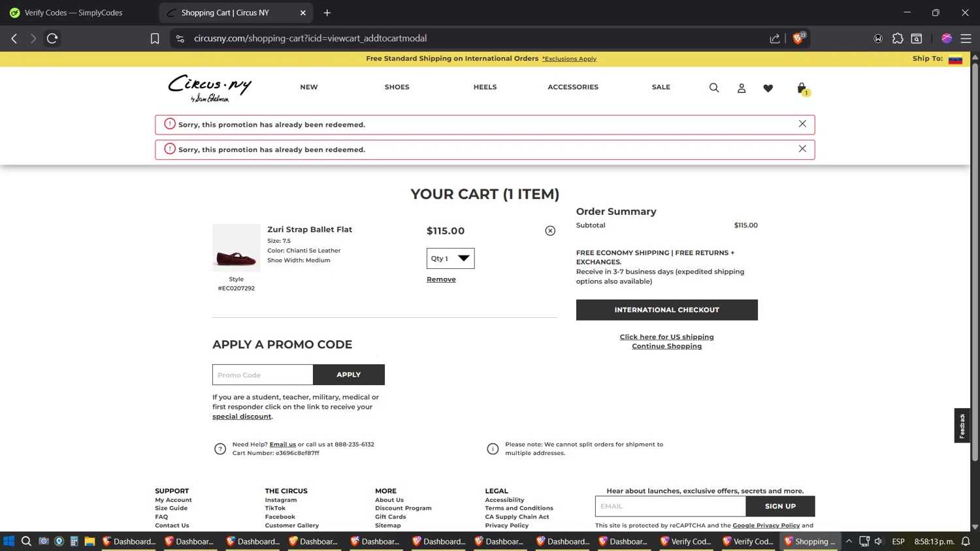Click the help question mark icon
Viewport: 980px width, 551px height.
point(220,449)
